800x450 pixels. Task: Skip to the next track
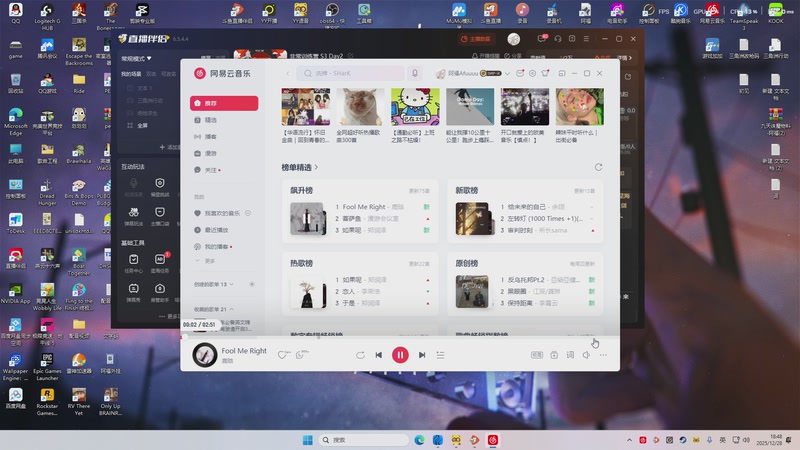pyautogui.click(x=422, y=355)
